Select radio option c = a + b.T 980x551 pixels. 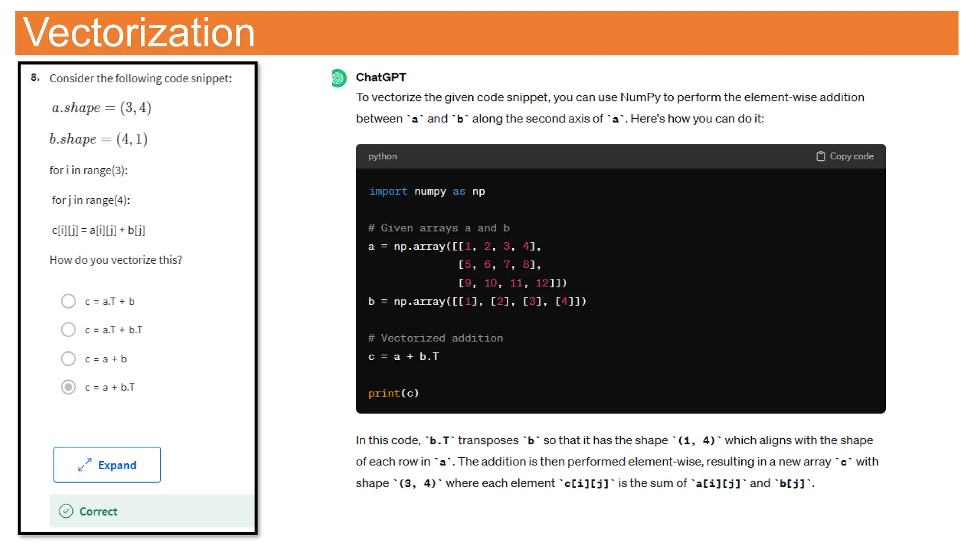(x=68, y=387)
